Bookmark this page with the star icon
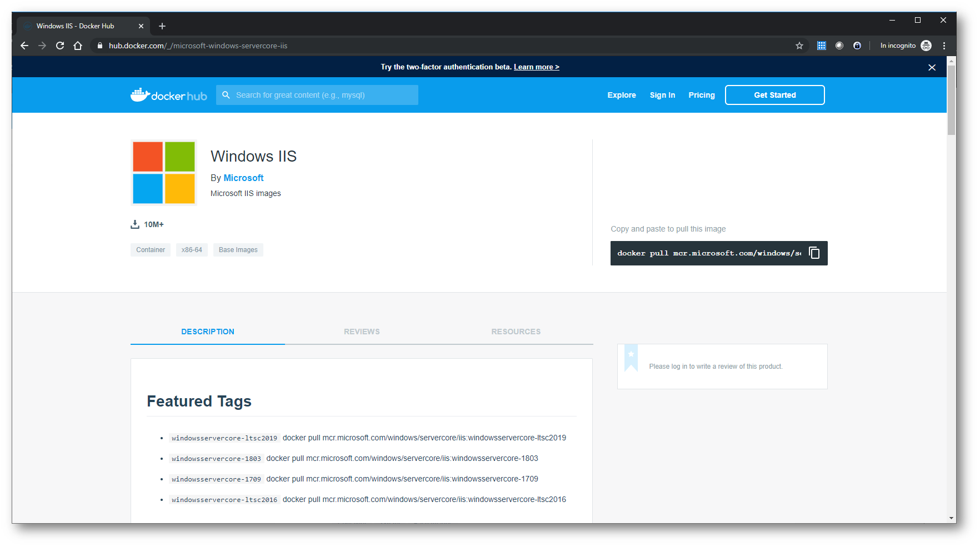 (799, 46)
